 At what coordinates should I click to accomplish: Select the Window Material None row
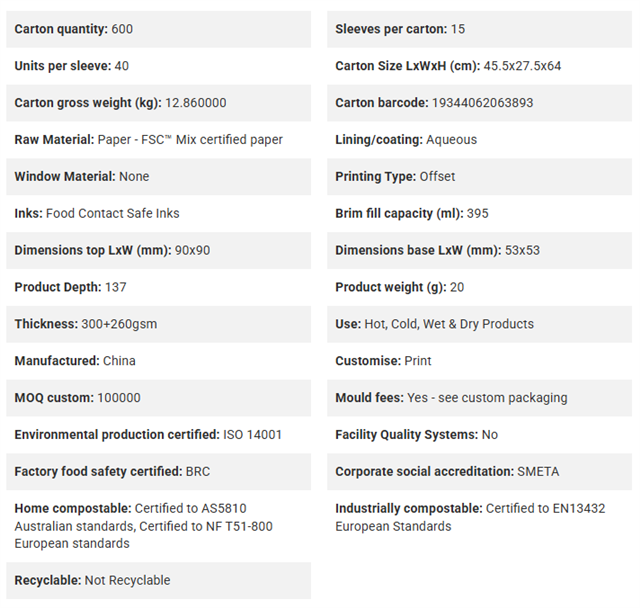158,177
